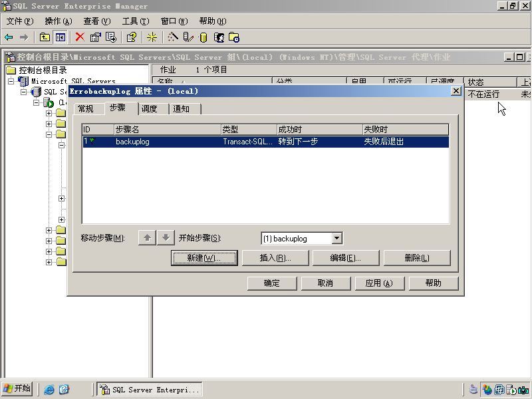Confirm with the 确定 button

[272, 283]
